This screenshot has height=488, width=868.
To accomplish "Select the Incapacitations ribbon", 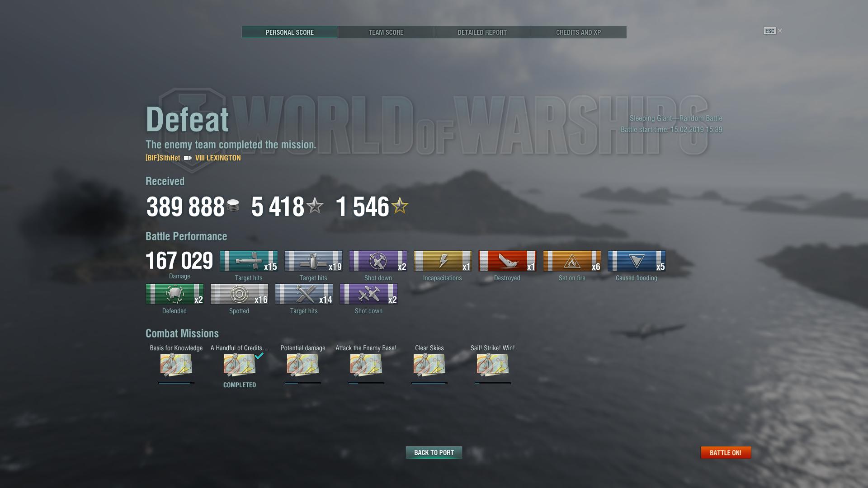I will click(x=443, y=261).
